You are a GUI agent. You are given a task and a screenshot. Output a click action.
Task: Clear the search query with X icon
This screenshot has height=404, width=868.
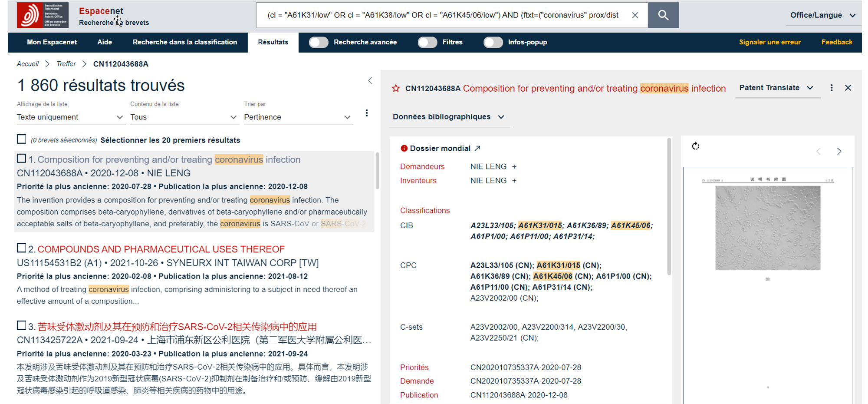point(635,15)
